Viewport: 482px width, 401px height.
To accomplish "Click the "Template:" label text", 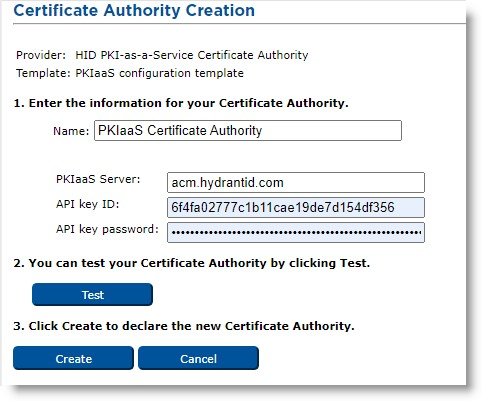I will coord(43,73).
